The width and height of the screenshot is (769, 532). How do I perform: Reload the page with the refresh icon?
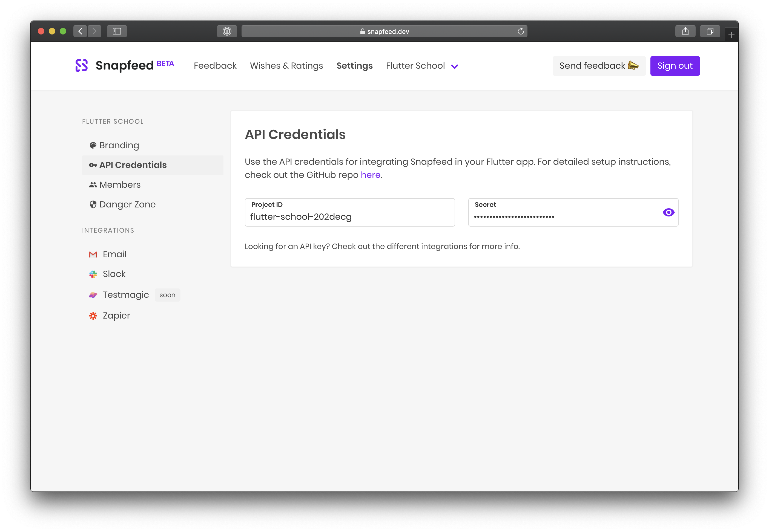pos(521,31)
